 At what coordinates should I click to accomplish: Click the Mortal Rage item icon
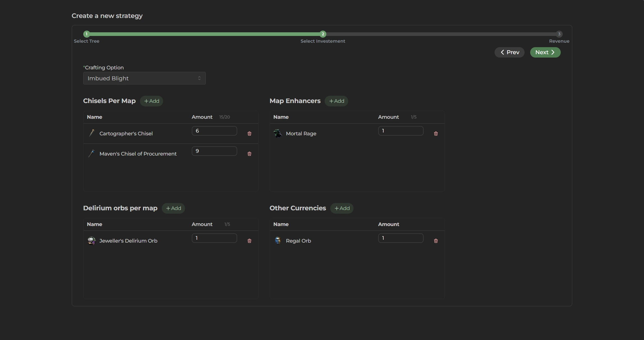(x=278, y=133)
